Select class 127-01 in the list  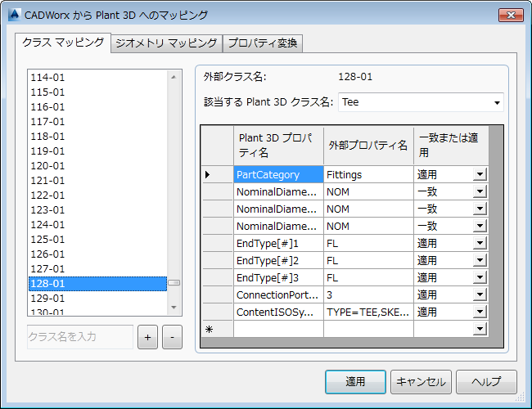click(x=97, y=269)
